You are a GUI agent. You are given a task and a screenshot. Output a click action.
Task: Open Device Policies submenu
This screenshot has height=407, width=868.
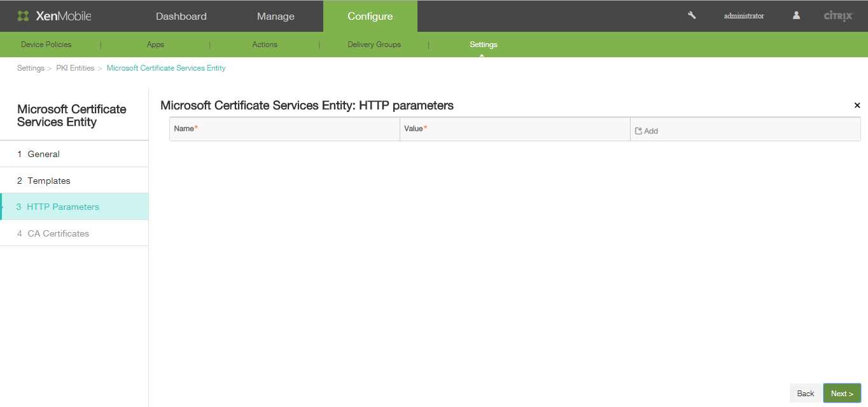click(46, 45)
